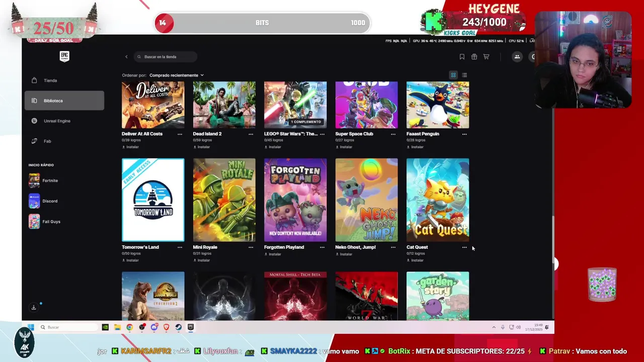This screenshot has width=644, height=362.
Task: Click Garden Story cover thumbnail
Action: (x=438, y=296)
